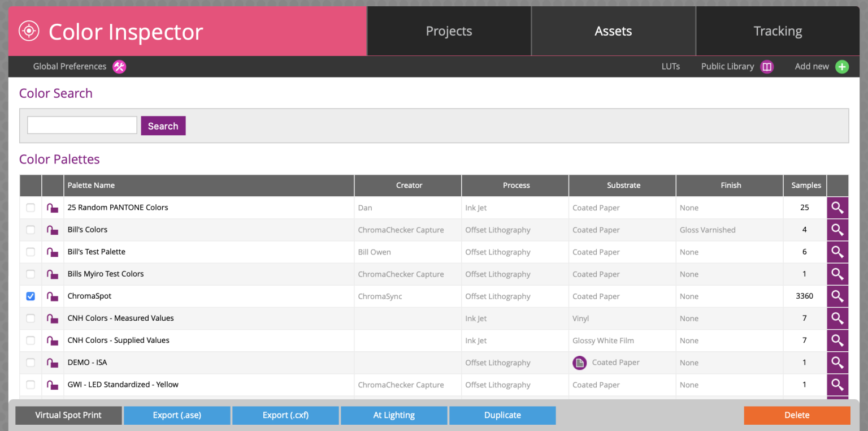Click the green Add new plus icon
The width and height of the screenshot is (868, 431).
842,67
